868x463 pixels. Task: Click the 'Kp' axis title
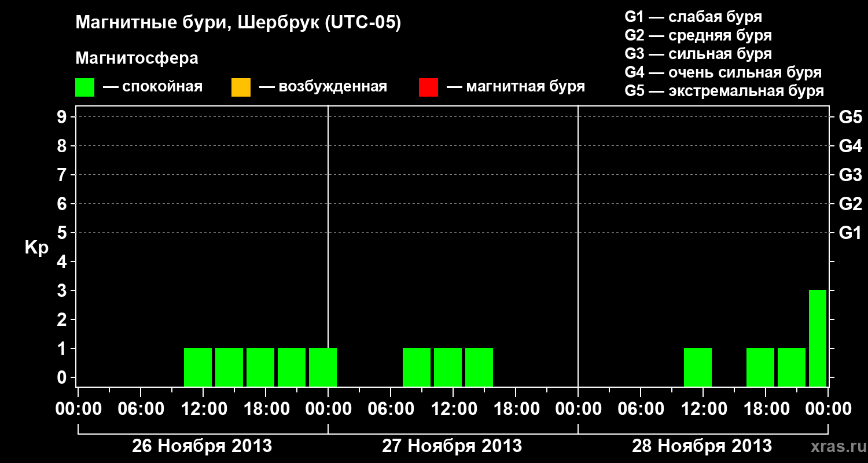(x=36, y=248)
